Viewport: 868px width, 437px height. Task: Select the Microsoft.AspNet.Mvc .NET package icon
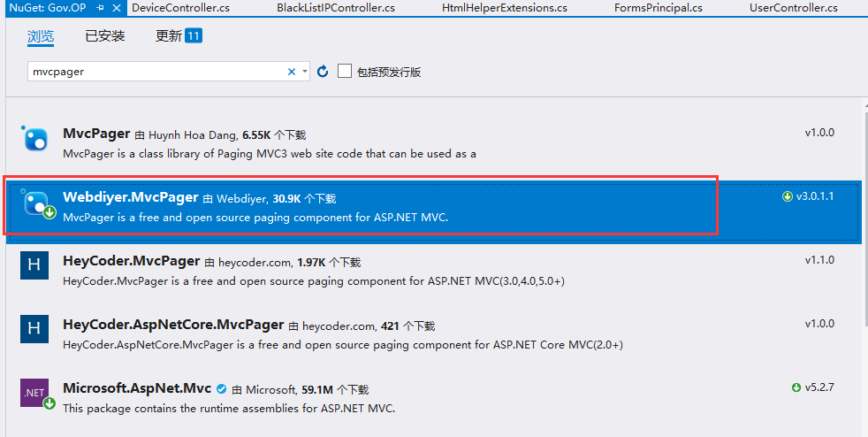[x=36, y=394]
